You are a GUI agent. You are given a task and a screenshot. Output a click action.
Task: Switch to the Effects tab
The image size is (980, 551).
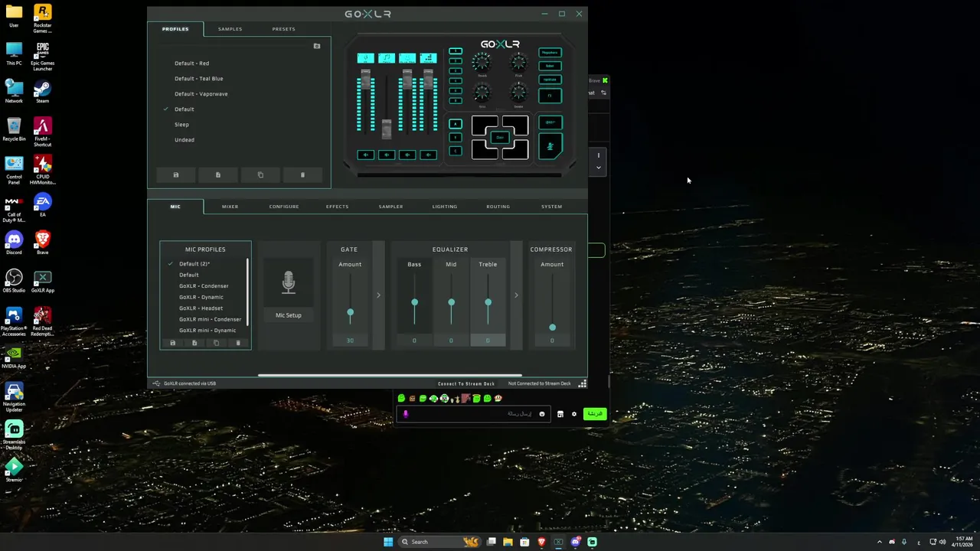click(x=337, y=207)
